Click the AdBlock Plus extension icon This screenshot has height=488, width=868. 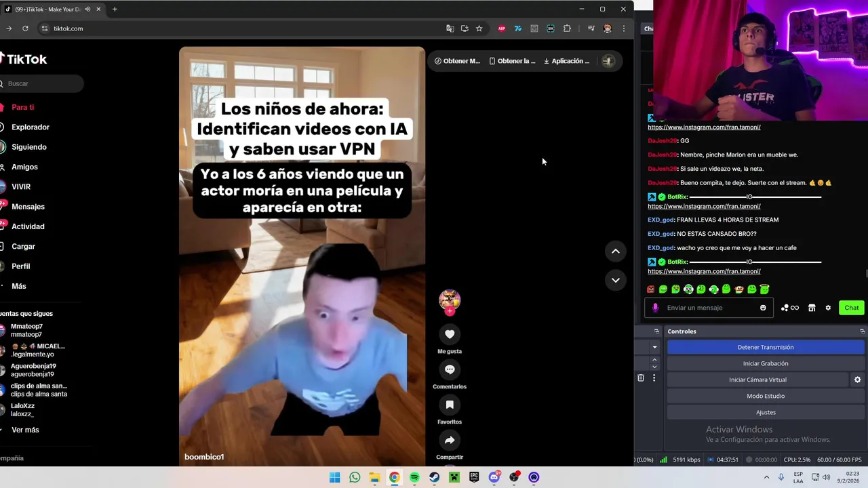(x=502, y=28)
